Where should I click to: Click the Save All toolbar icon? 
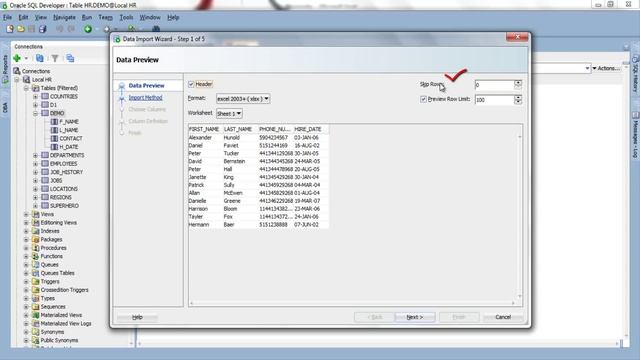(x=42, y=29)
